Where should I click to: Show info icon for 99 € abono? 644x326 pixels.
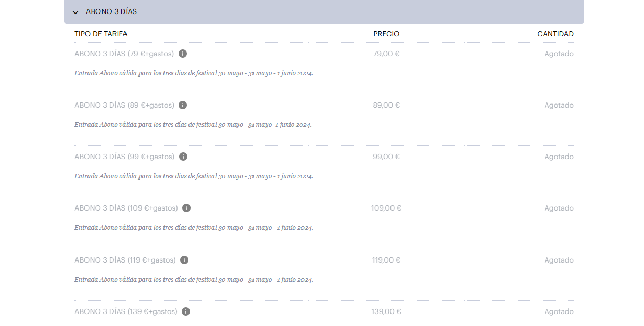coord(183,157)
